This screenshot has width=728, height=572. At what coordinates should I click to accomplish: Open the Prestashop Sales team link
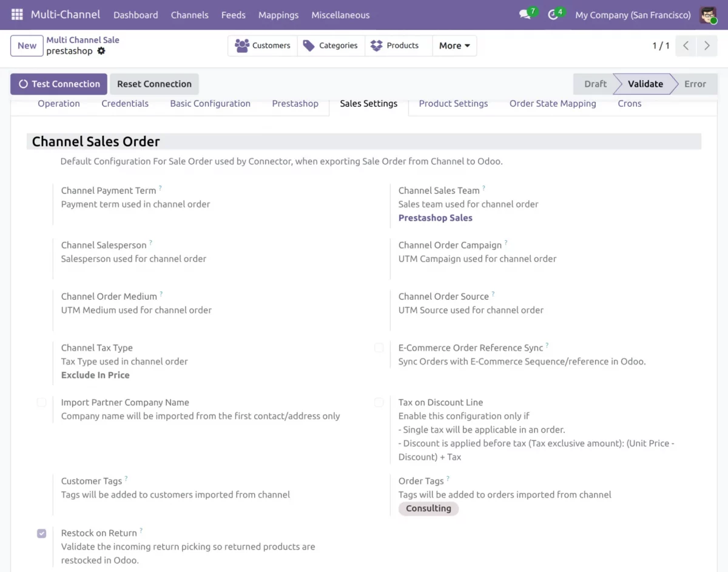(435, 218)
